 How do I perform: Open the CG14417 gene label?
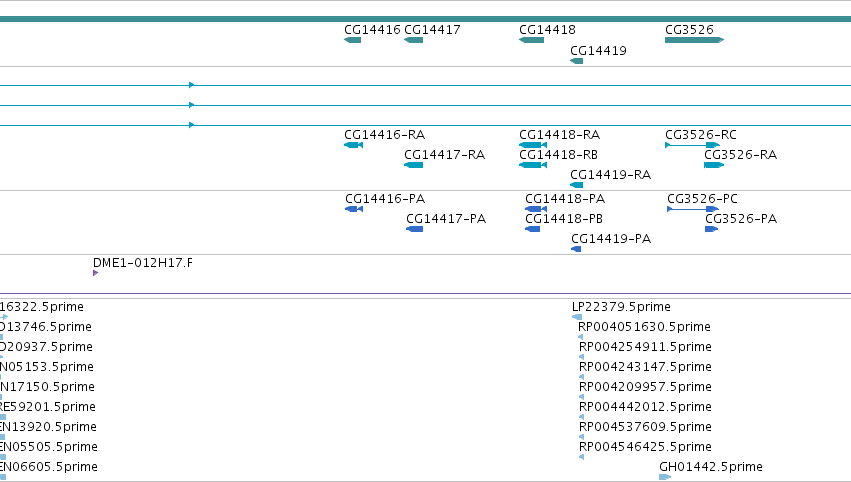432,30
